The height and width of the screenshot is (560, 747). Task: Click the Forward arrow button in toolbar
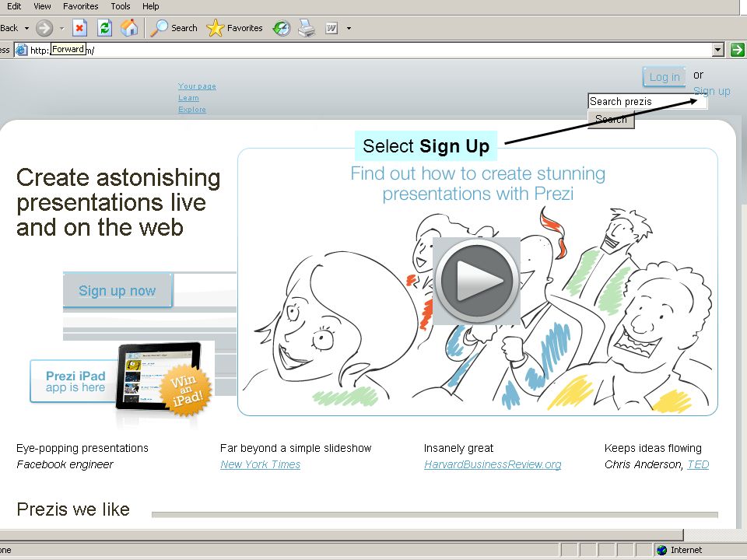click(44, 28)
